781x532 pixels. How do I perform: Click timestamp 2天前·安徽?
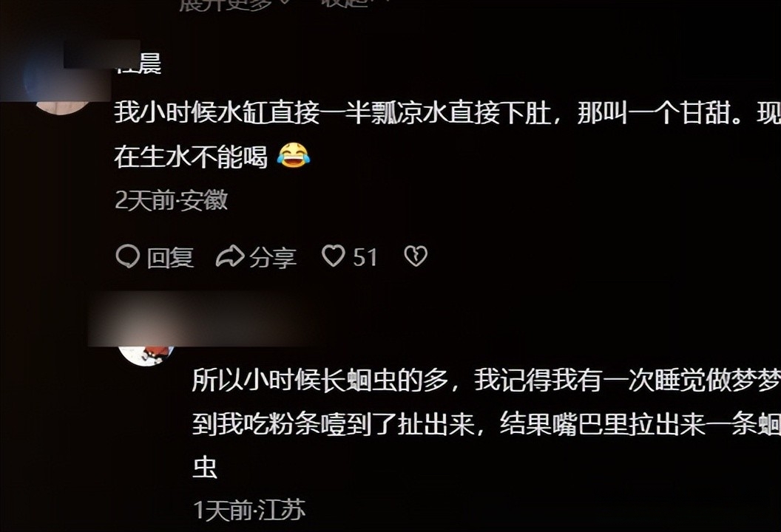tap(172, 200)
